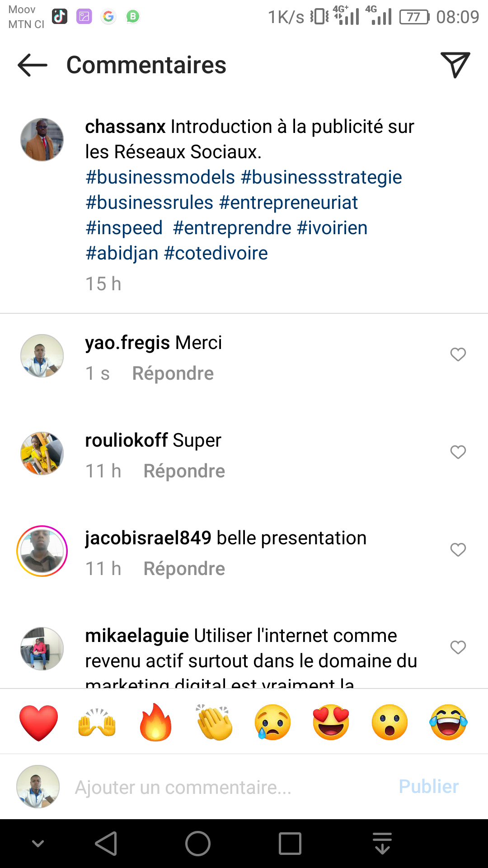
Task: Hide keyboard with navigation bar chevron
Action: [x=38, y=844]
